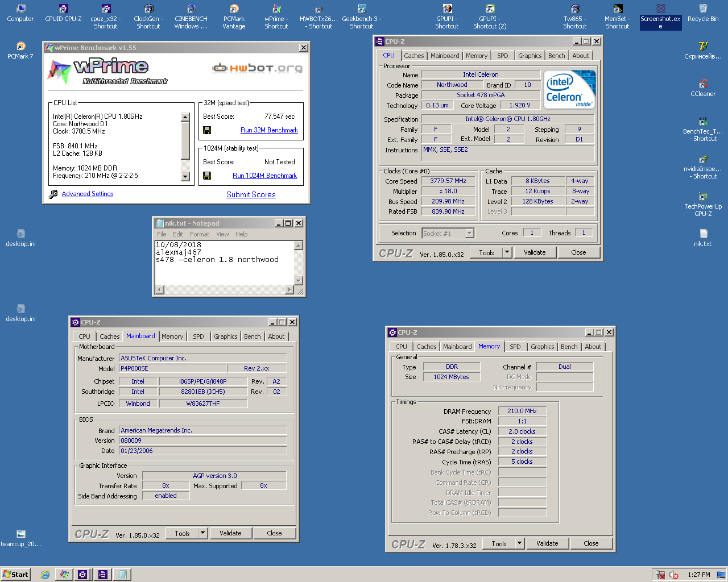
Task: Click the Core Speed value 3779.57 MHz
Action: coord(449,181)
